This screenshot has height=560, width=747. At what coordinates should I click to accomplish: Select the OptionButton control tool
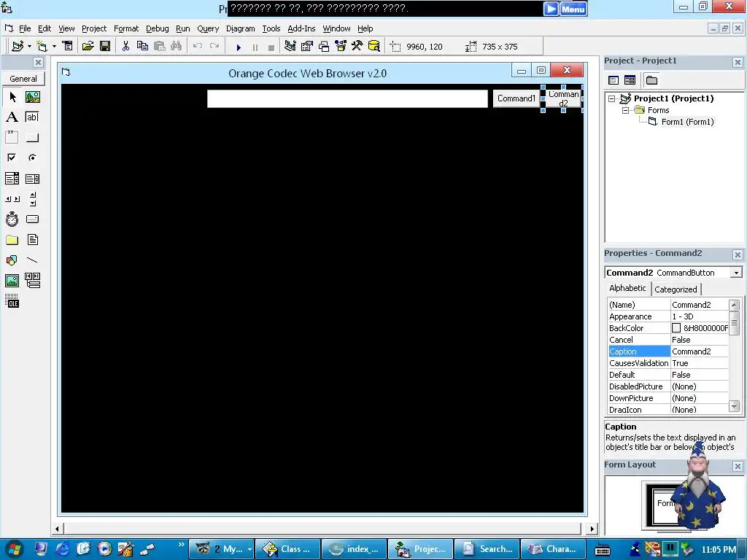point(32,157)
